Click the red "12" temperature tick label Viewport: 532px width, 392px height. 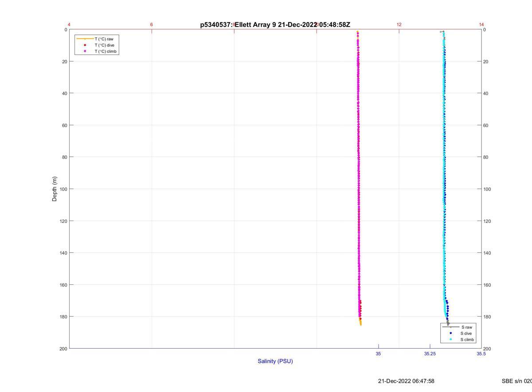pos(399,24)
